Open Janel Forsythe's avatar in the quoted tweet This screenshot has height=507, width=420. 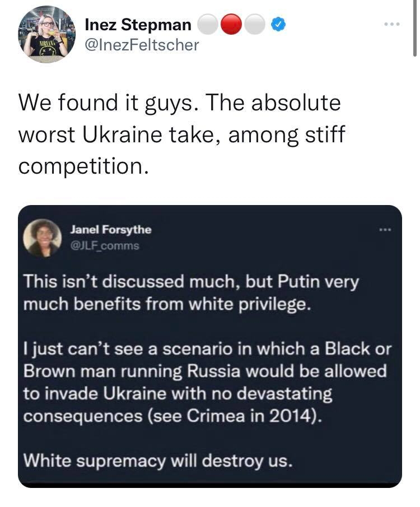(43, 236)
